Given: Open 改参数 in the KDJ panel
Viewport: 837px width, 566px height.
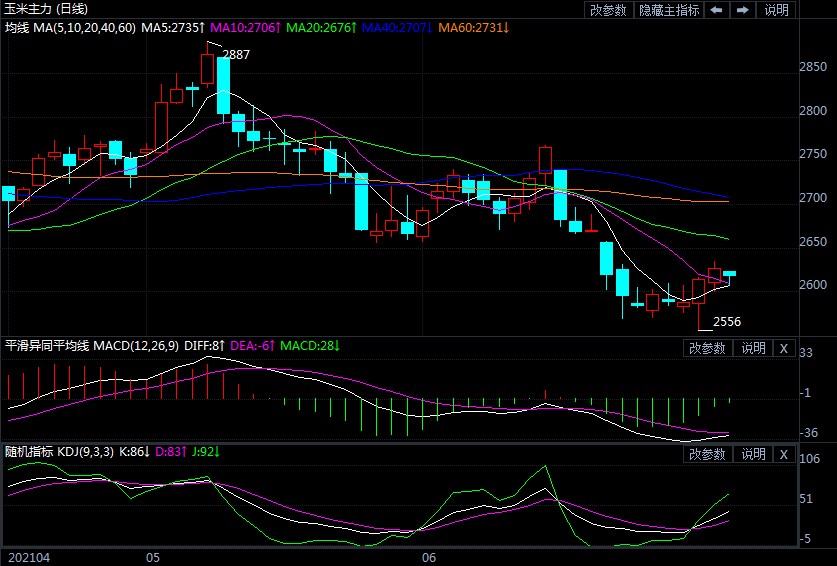Looking at the screenshot, I should [x=707, y=454].
